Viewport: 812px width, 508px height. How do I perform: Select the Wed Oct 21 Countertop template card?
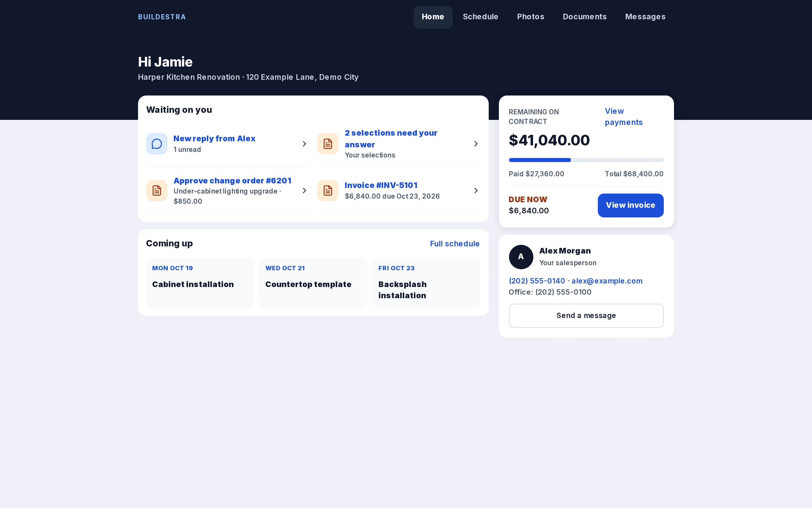(x=313, y=282)
